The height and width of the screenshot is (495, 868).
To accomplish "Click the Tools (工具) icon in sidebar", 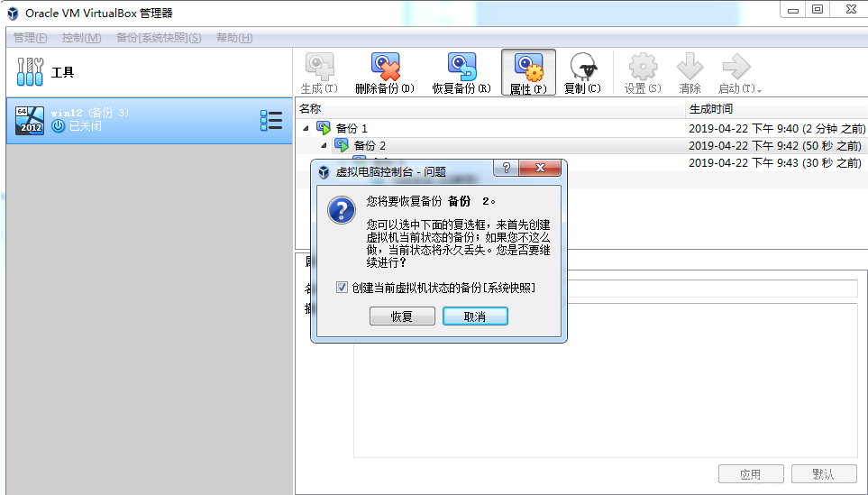I will [30, 71].
